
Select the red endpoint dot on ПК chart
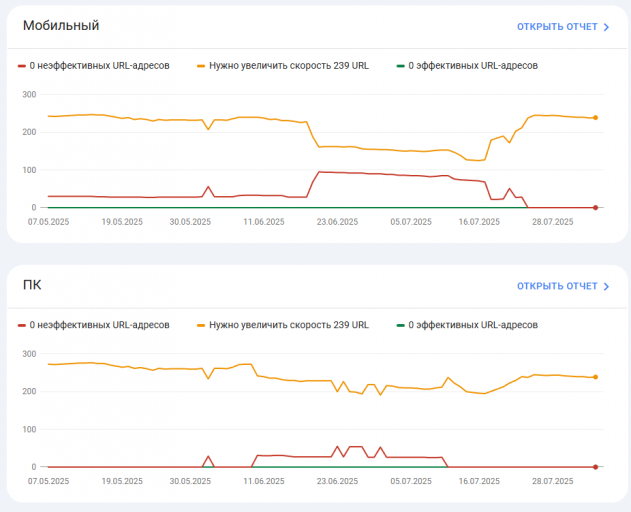click(596, 467)
